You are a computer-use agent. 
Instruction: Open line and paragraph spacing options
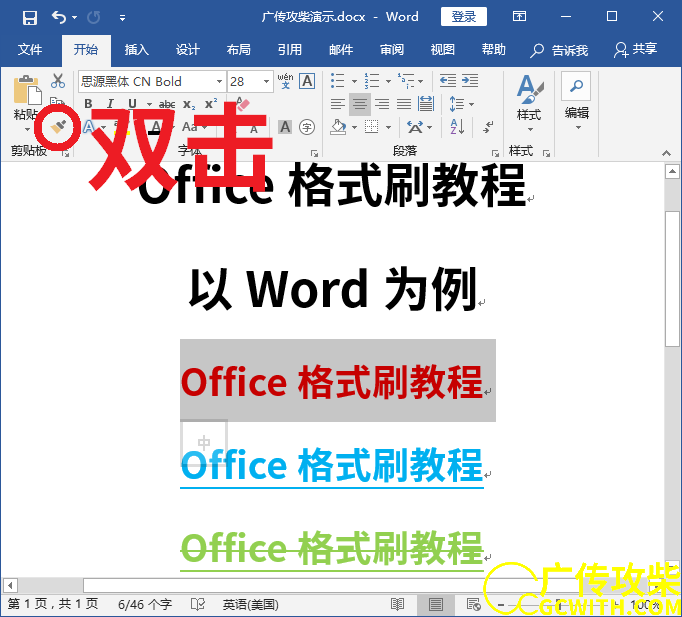tap(457, 104)
